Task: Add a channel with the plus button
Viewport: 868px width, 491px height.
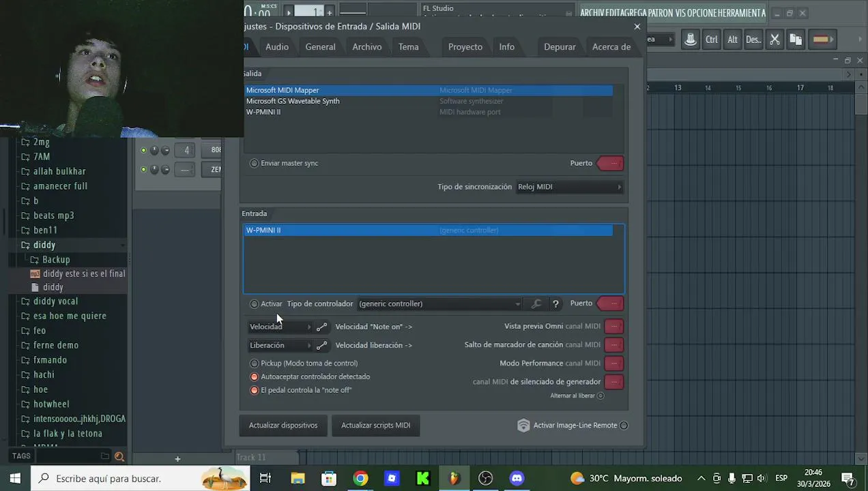Action: (177, 459)
